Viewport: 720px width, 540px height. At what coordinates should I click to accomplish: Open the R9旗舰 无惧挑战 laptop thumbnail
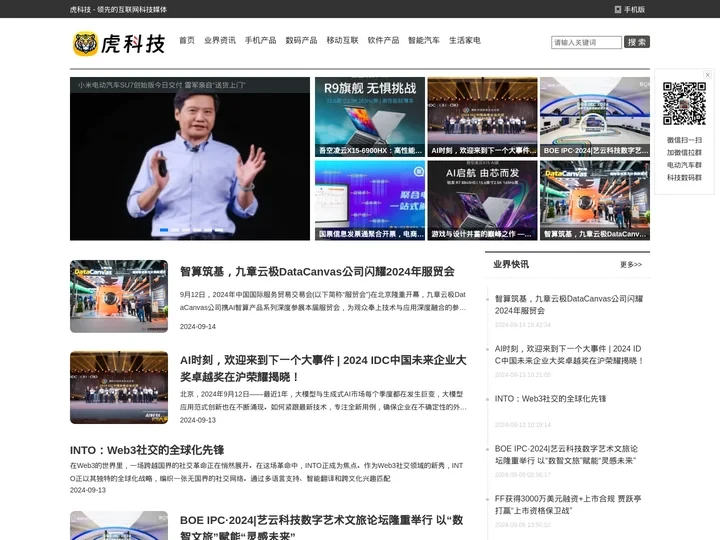(x=370, y=117)
